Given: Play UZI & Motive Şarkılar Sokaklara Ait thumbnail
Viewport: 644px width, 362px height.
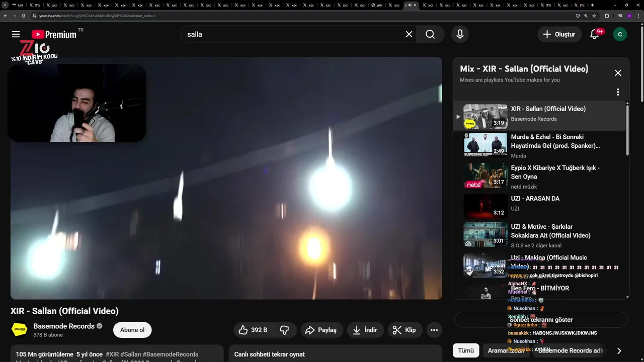Looking at the screenshot, I should [x=485, y=234].
